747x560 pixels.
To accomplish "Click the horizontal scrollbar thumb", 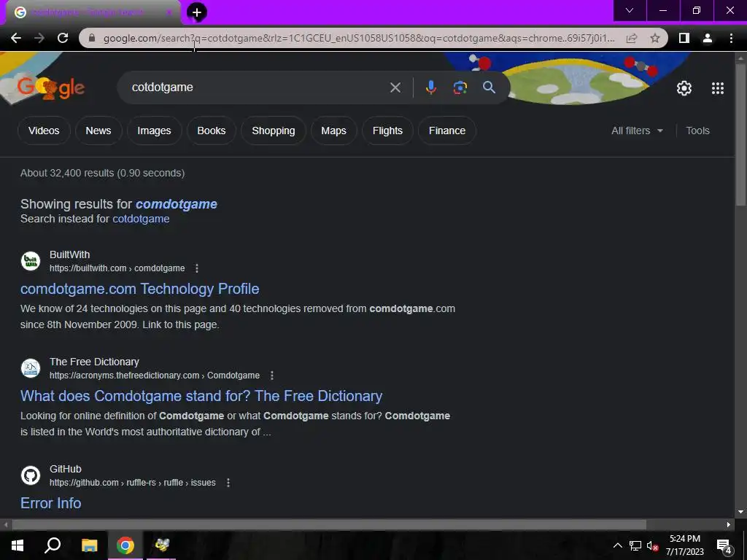I will click(329, 524).
